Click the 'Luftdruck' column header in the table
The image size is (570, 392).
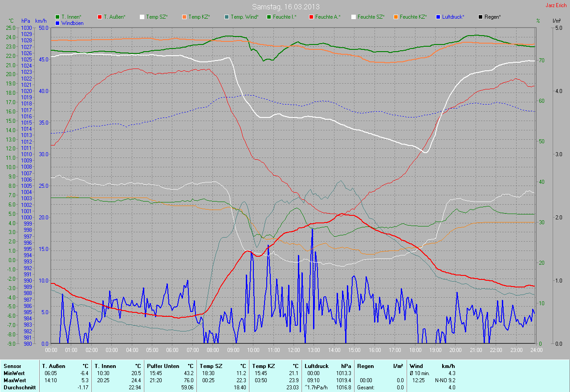pos(317,366)
